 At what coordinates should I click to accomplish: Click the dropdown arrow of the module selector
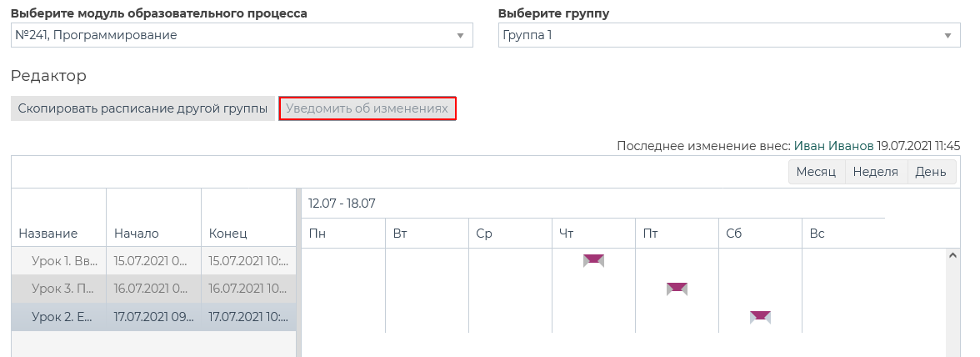click(460, 35)
